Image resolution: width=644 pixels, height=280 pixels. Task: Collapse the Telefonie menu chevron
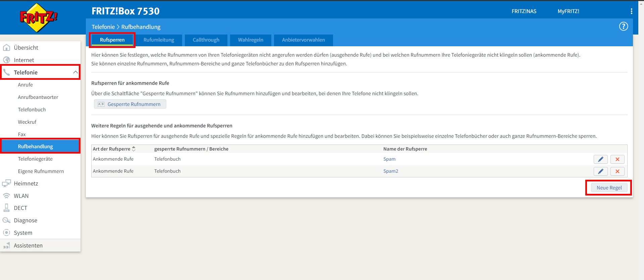tap(75, 72)
